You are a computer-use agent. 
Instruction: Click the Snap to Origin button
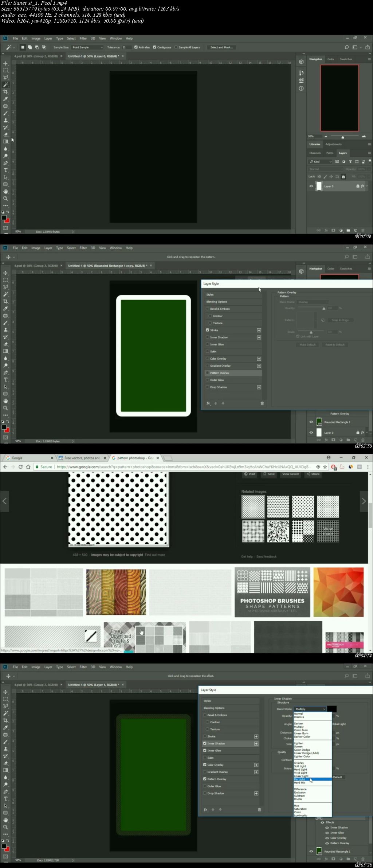click(x=340, y=320)
